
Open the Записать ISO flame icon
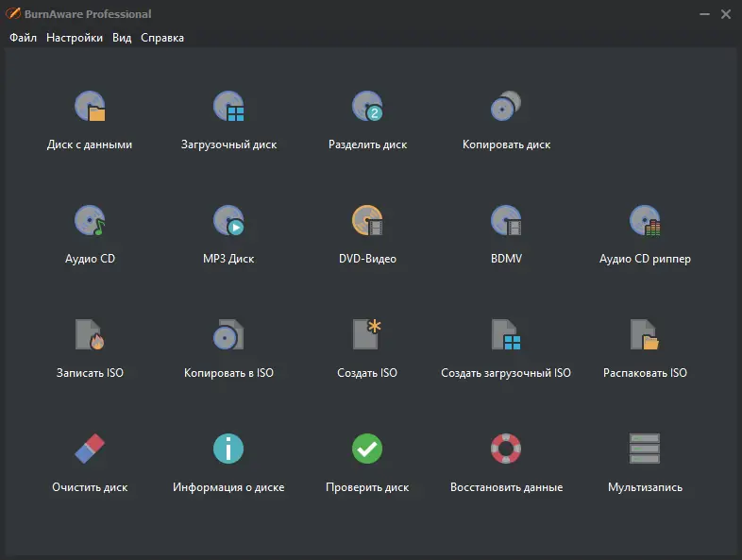90,334
